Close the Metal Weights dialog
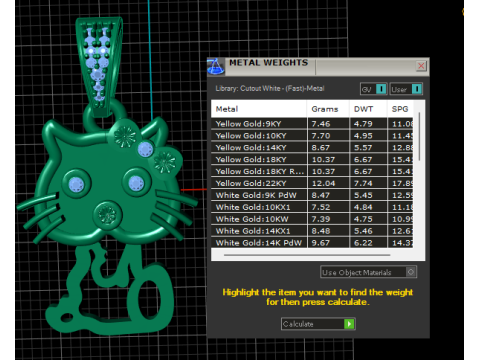The height and width of the screenshot is (360, 480). (421, 66)
